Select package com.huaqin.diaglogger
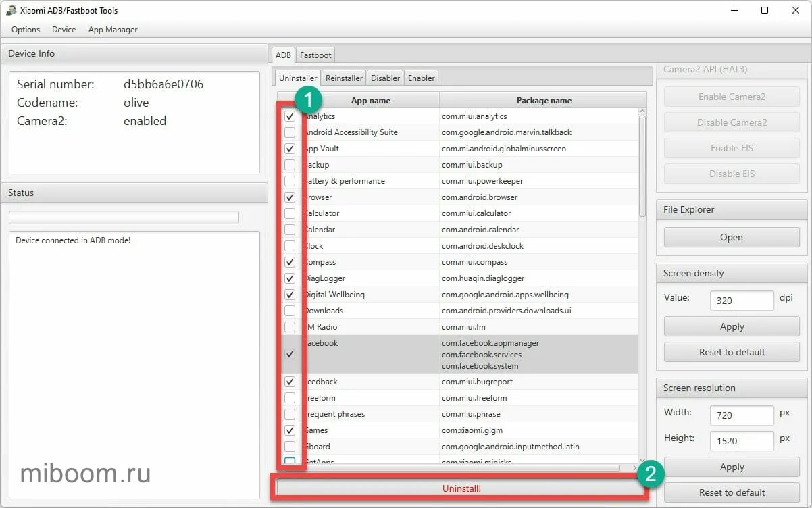The height and width of the screenshot is (508, 812). coord(483,278)
